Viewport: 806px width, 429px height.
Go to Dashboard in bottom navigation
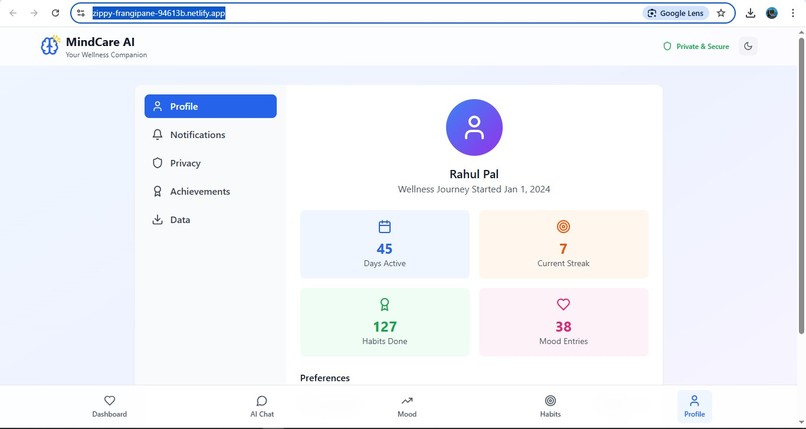[x=109, y=406]
